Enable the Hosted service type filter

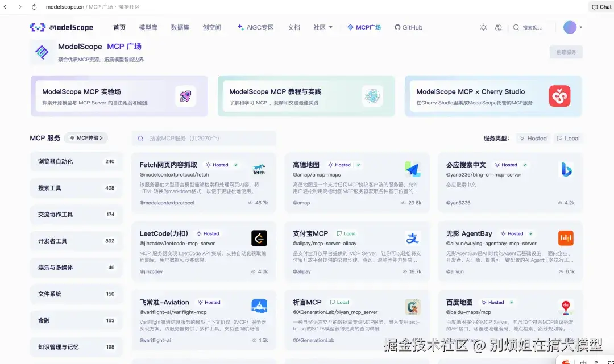click(x=533, y=138)
